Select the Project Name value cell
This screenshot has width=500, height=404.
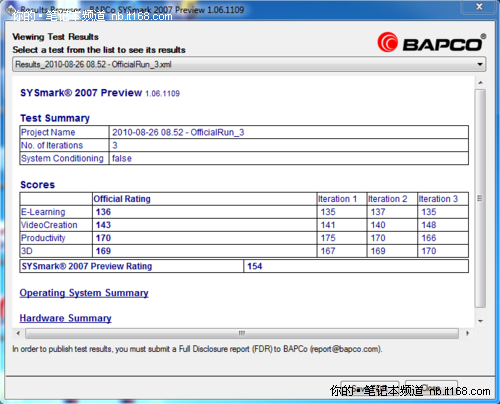(289, 132)
